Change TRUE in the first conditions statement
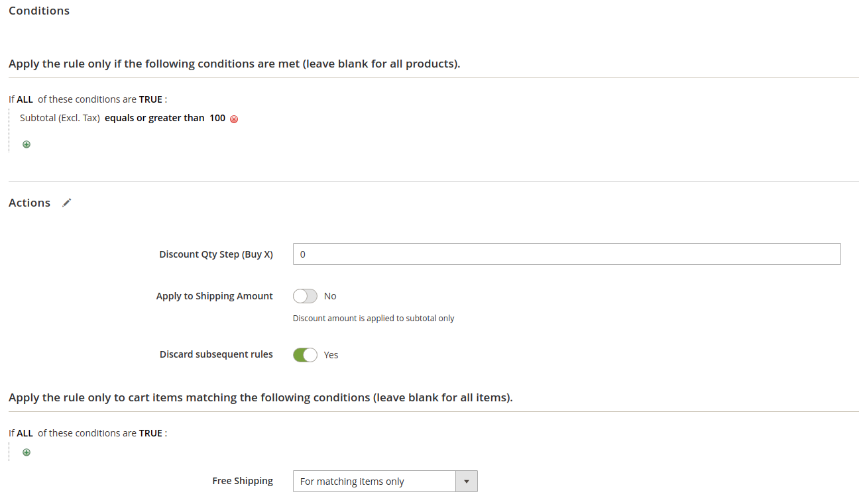 click(150, 99)
